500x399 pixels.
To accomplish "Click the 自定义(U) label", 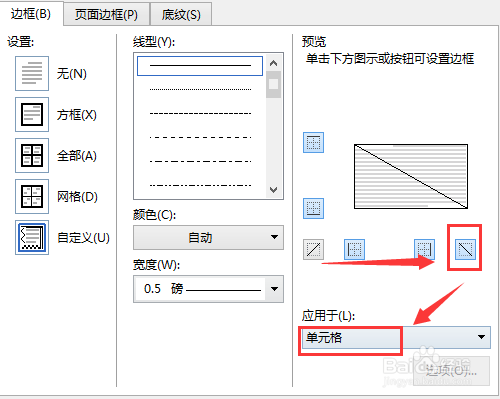I will (83, 238).
